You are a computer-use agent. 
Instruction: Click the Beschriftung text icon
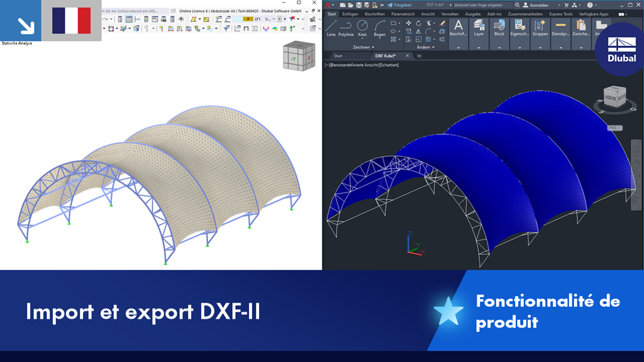(x=458, y=26)
